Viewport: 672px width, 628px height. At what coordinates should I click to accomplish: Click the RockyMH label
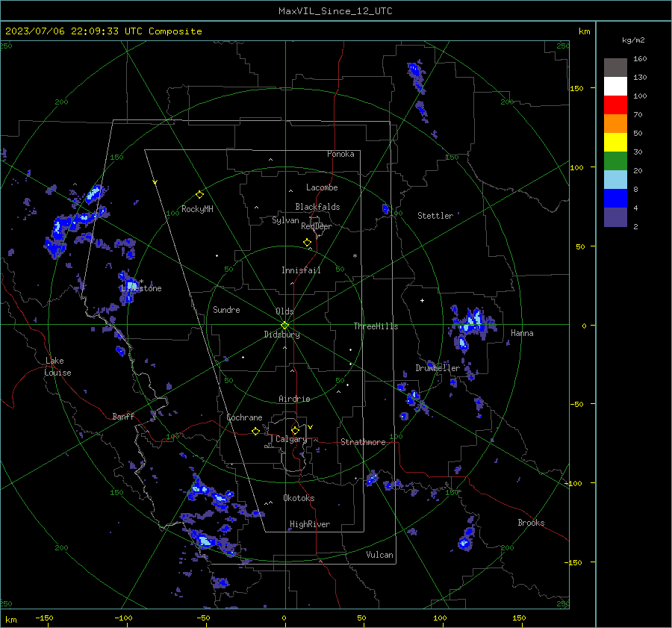197,209
